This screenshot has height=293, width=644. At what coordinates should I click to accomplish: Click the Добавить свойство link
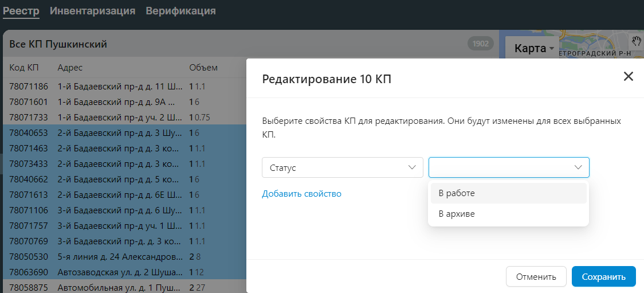(x=301, y=194)
